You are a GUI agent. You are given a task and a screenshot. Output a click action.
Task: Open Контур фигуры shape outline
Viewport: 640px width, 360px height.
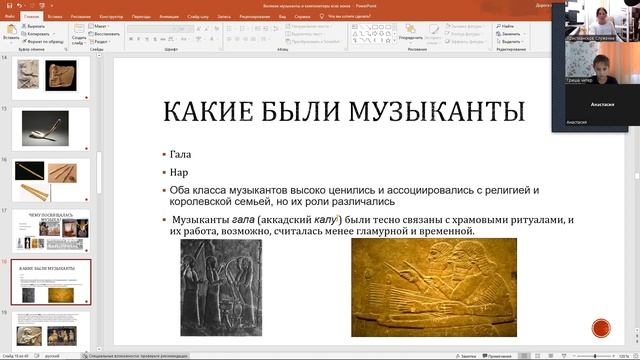pos(463,34)
